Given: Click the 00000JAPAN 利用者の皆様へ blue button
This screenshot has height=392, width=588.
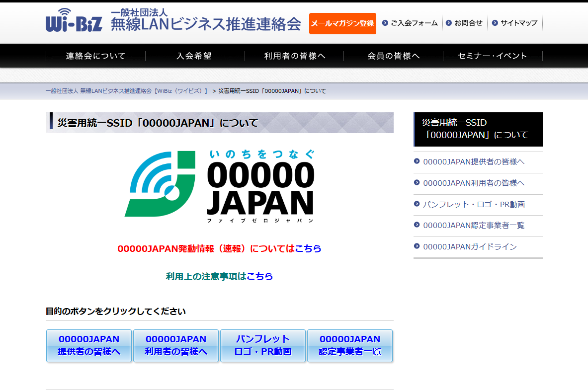Looking at the screenshot, I should tap(176, 345).
